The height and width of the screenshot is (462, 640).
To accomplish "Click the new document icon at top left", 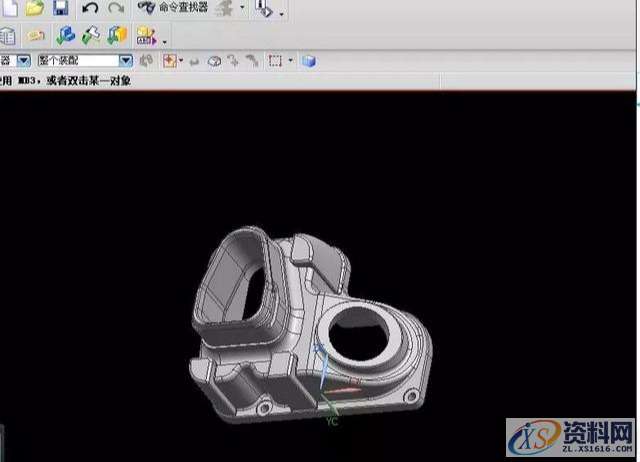I will [x=10, y=8].
